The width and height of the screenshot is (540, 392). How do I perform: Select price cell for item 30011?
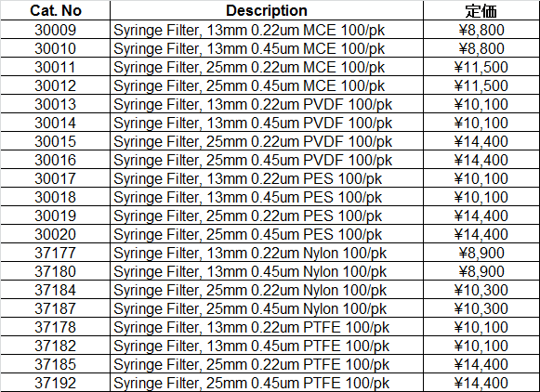pos(481,67)
